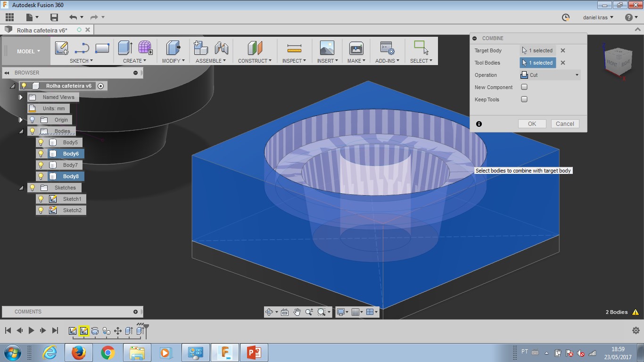Open the SKETCH menu

(81, 61)
